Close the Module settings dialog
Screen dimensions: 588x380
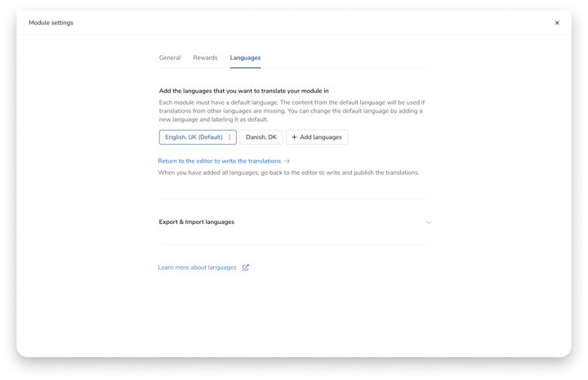click(557, 23)
